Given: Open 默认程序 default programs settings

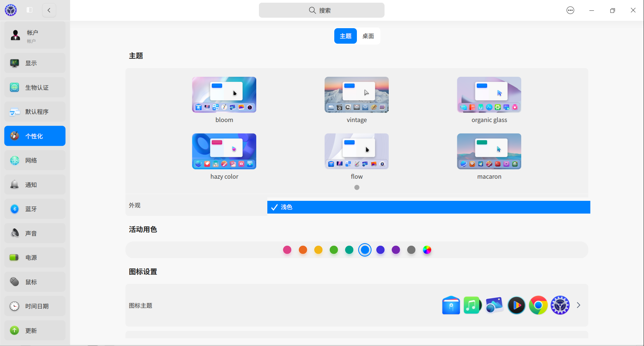Looking at the screenshot, I should coord(35,112).
